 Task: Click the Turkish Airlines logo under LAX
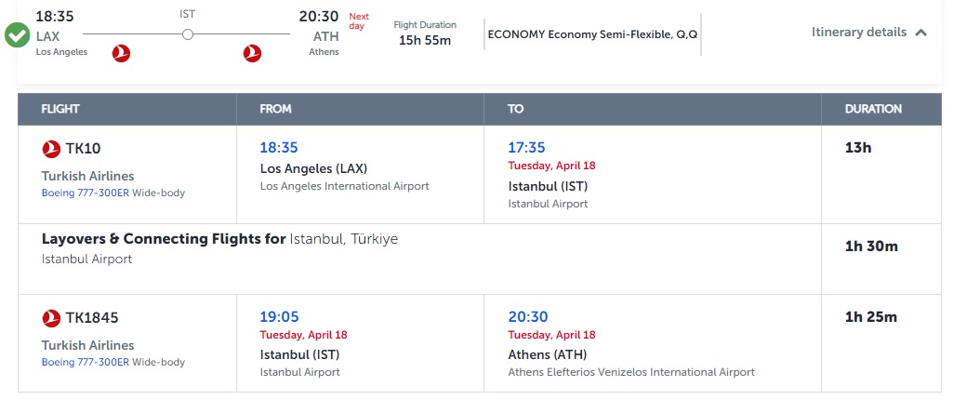[121, 54]
